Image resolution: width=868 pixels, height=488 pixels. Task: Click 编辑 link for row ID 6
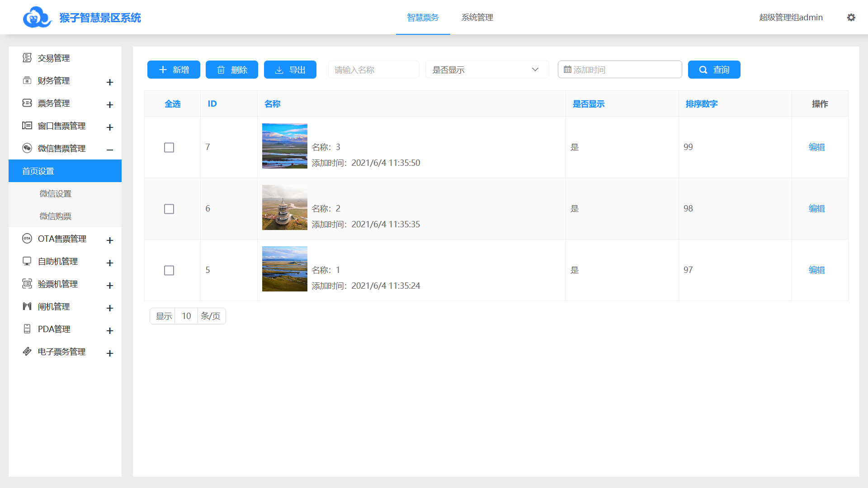pos(816,209)
